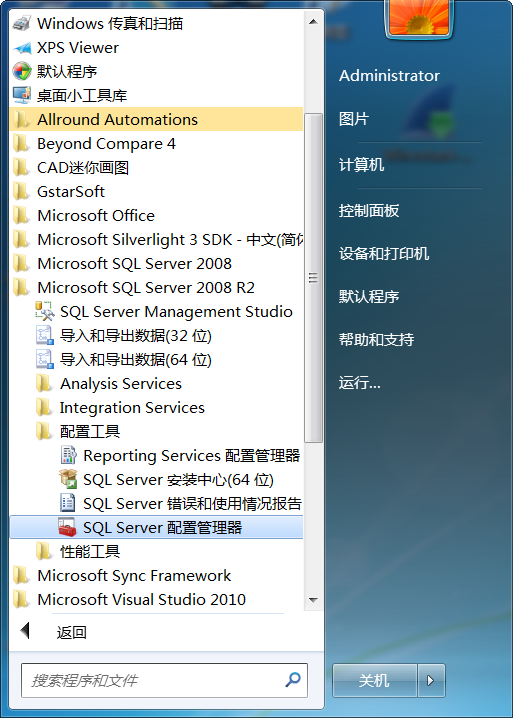Click Beyond Compare 4 folder icon
Screen dimensions: 513x718
coord(21,143)
